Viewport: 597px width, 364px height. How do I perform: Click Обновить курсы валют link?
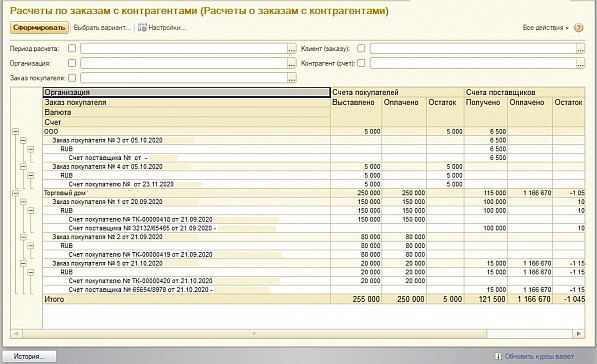539,356
